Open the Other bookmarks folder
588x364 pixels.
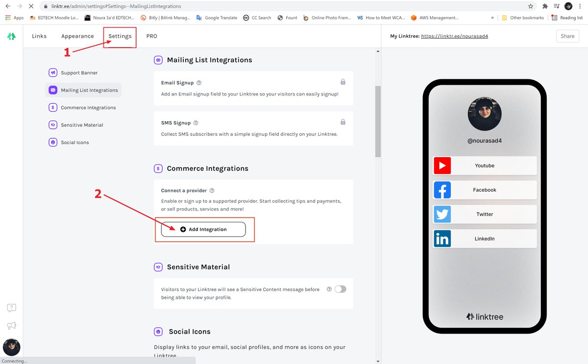coord(523,18)
